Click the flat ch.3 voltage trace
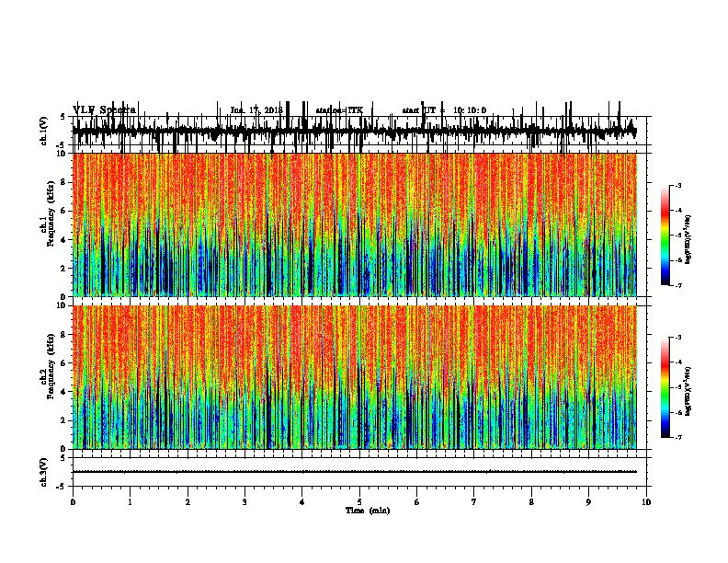Viewport: 728px width, 563px height. (354, 472)
